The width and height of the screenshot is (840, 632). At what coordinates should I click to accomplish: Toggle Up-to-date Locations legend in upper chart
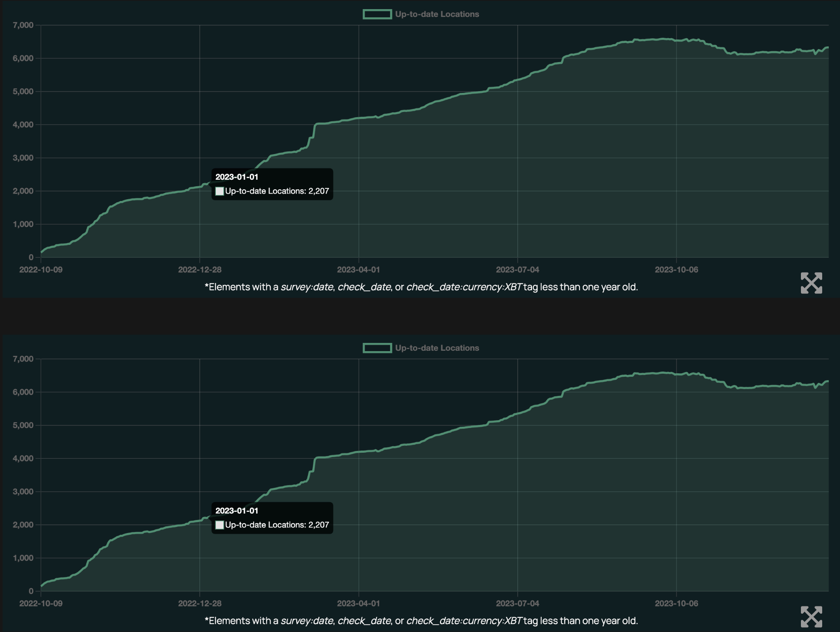coord(437,14)
